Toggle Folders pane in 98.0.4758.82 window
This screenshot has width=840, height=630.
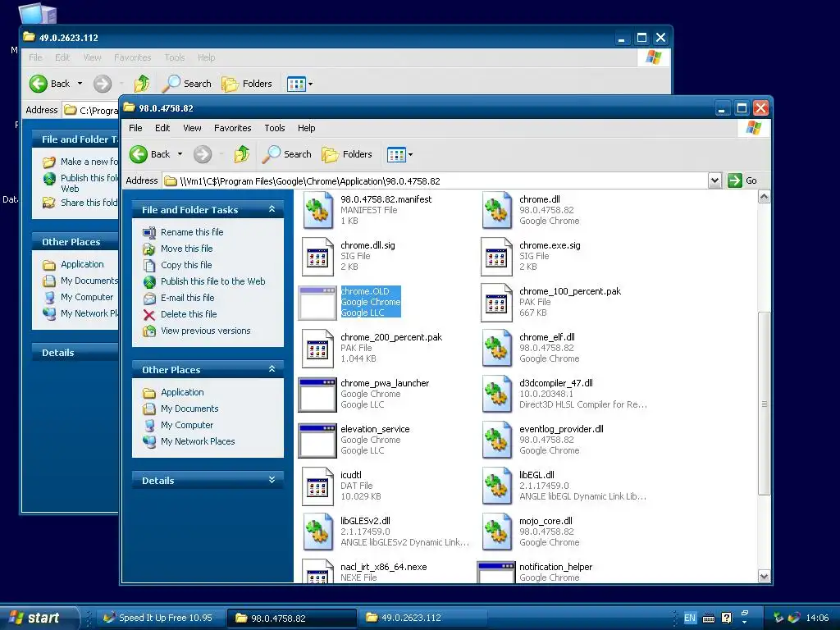[x=347, y=154]
